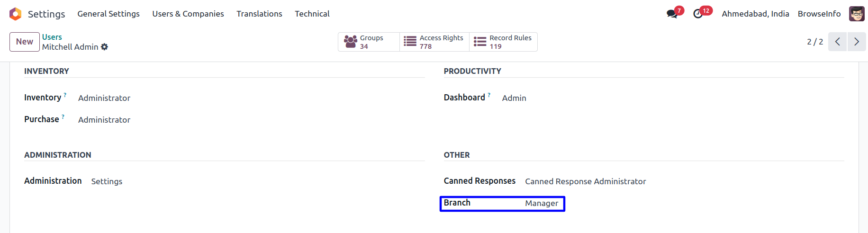Click the Users breadcrumb link

pos(52,37)
